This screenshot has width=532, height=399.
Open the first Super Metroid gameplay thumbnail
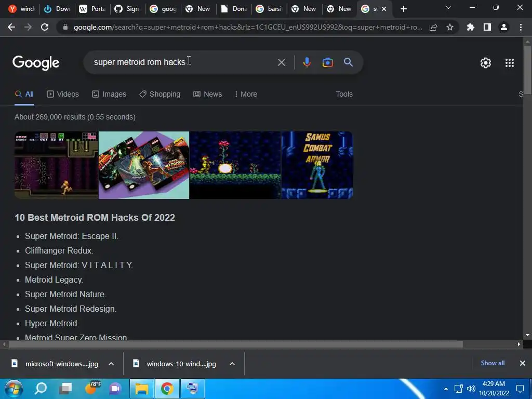(56, 165)
